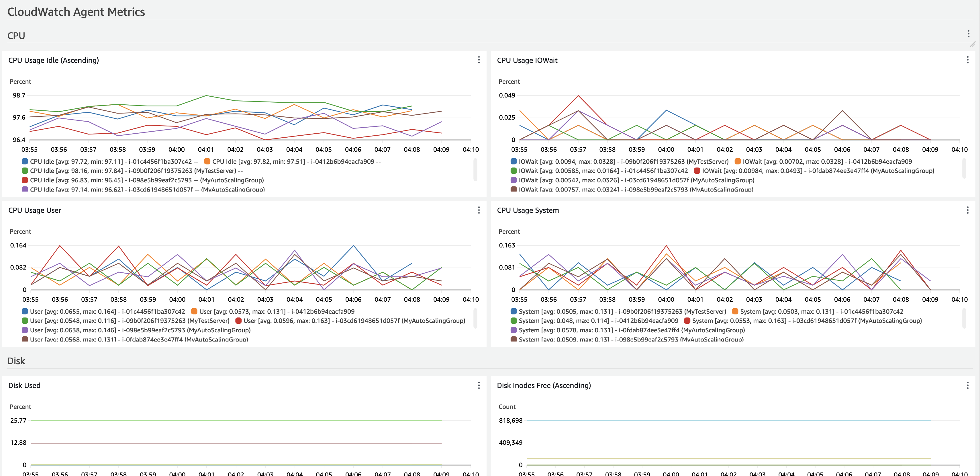Click red swatch for System i-03cd61948651d057f
980x476 pixels.
[687, 321]
